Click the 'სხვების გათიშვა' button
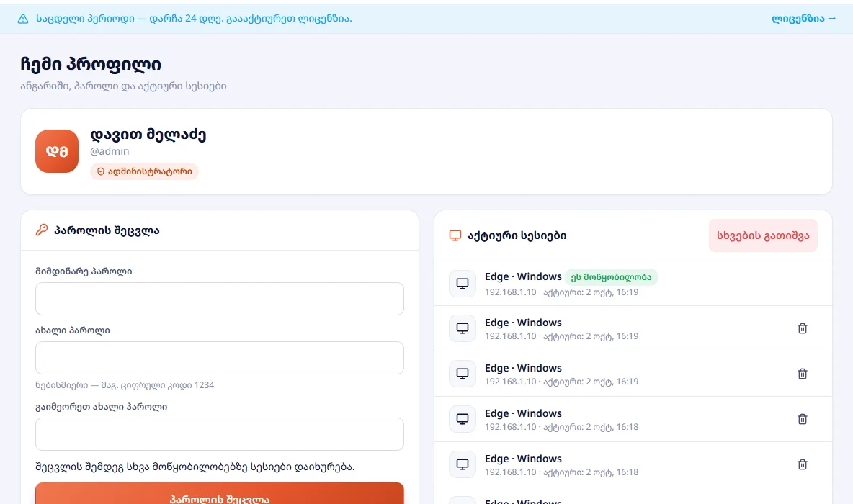The width and height of the screenshot is (853, 504). 763,235
